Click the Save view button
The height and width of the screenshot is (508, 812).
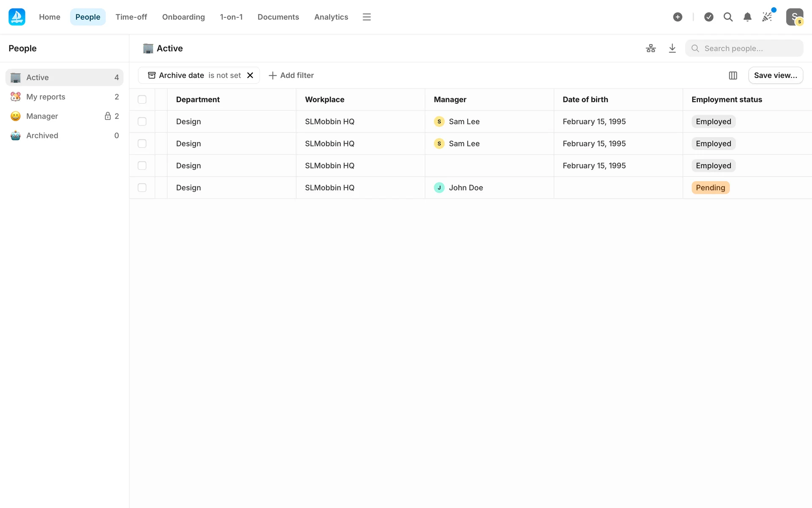click(775, 75)
